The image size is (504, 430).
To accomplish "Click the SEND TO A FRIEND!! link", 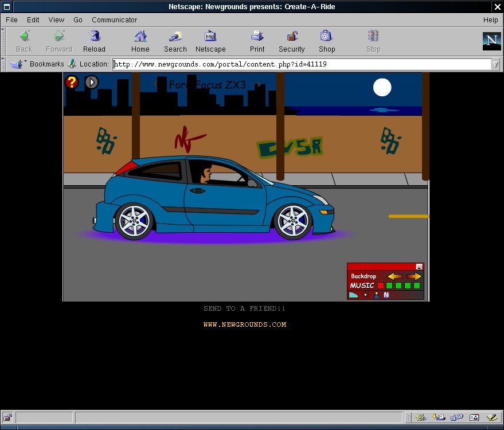I will click(x=245, y=308).
